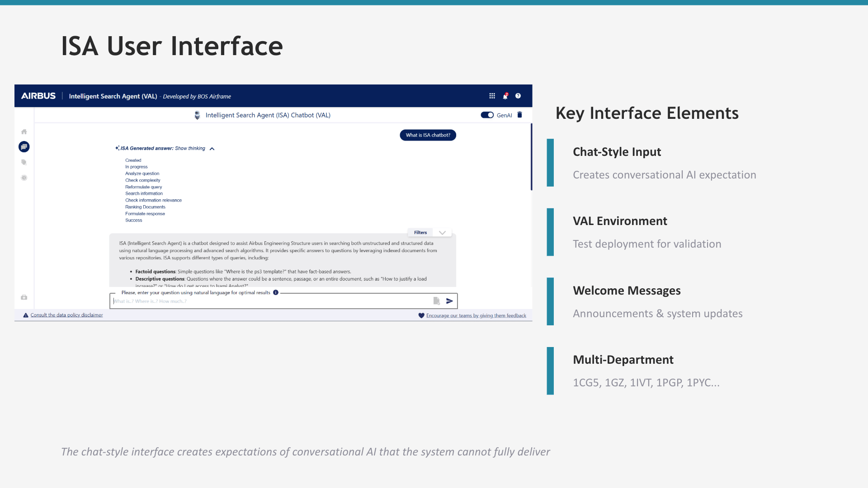The image size is (868, 488).
Task: Click 'Test deployment for validation' text
Action: pos(647,244)
